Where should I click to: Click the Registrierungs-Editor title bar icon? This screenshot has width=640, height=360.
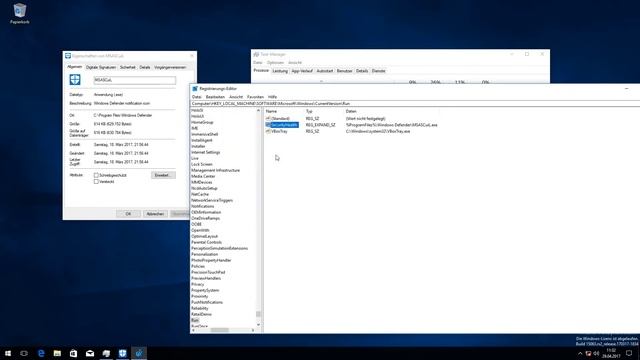(x=195, y=89)
